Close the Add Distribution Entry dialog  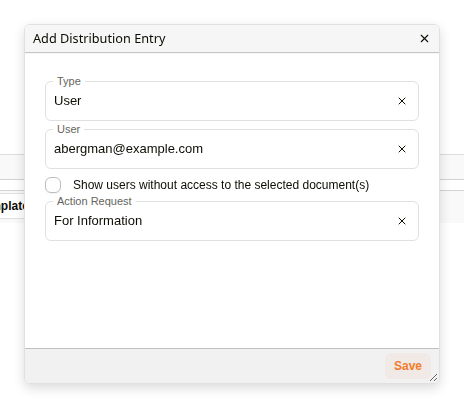(x=424, y=39)
